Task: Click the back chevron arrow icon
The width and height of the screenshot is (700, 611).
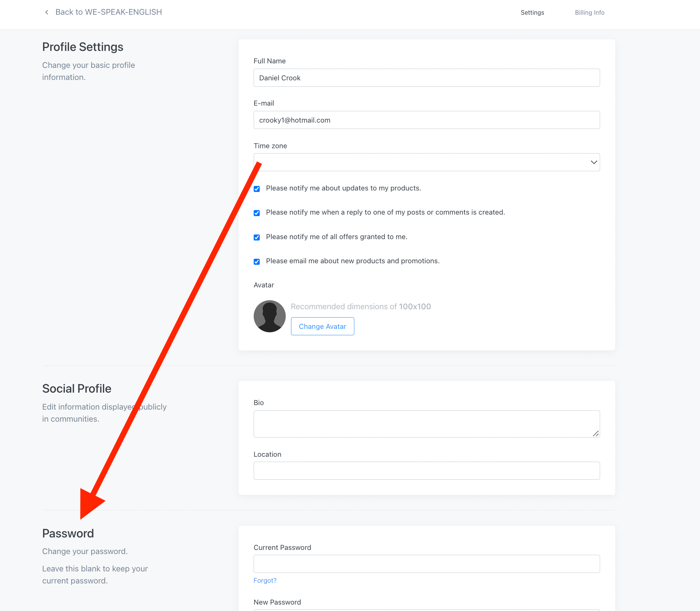Action: pos(47,12)
